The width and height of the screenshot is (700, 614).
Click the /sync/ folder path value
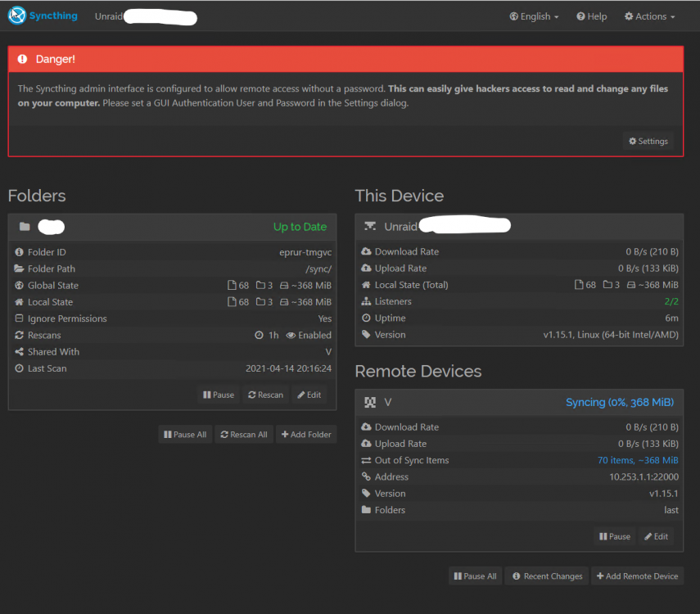318,269
